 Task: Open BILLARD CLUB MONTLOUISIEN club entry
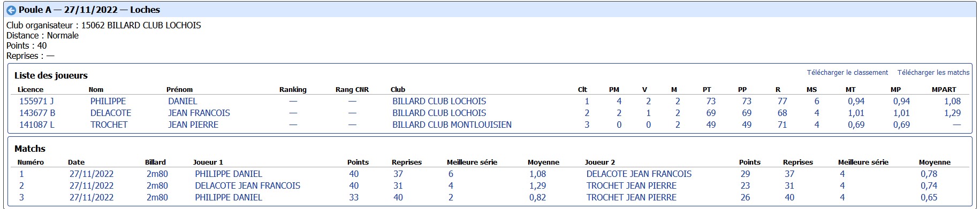[452, 125]
